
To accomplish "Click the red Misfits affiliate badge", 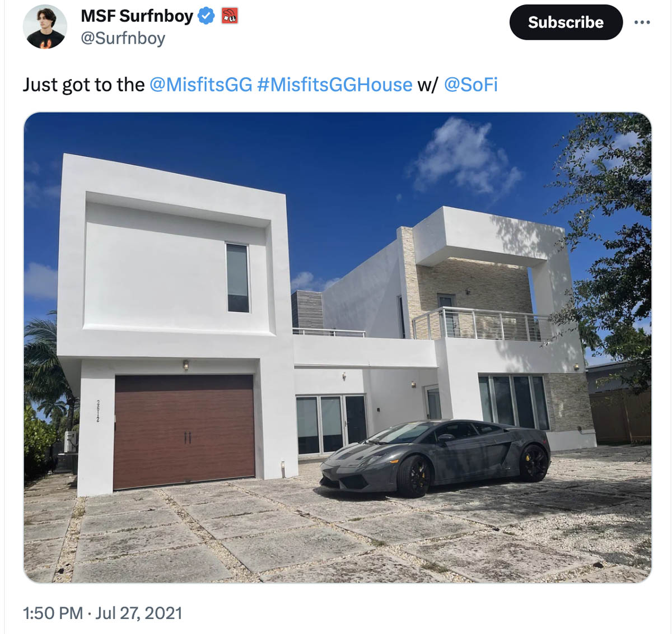I will click(230, 16).
